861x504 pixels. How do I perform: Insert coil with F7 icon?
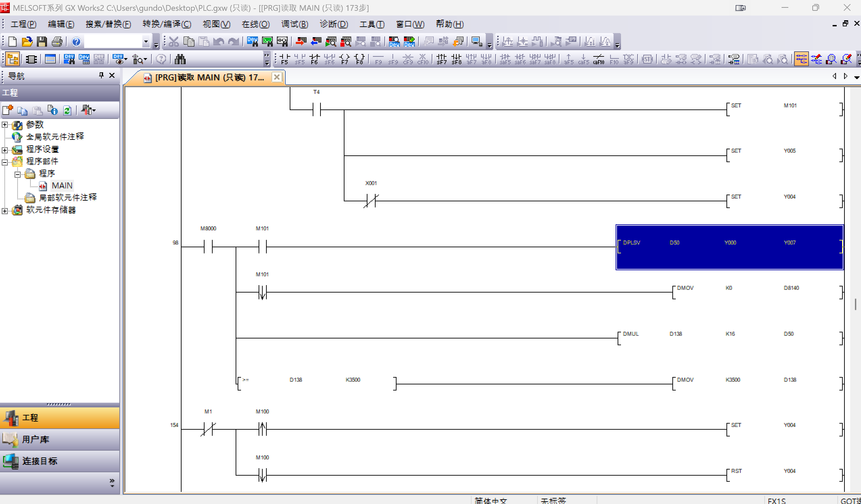pyautogui.click(x=345, y=59)
